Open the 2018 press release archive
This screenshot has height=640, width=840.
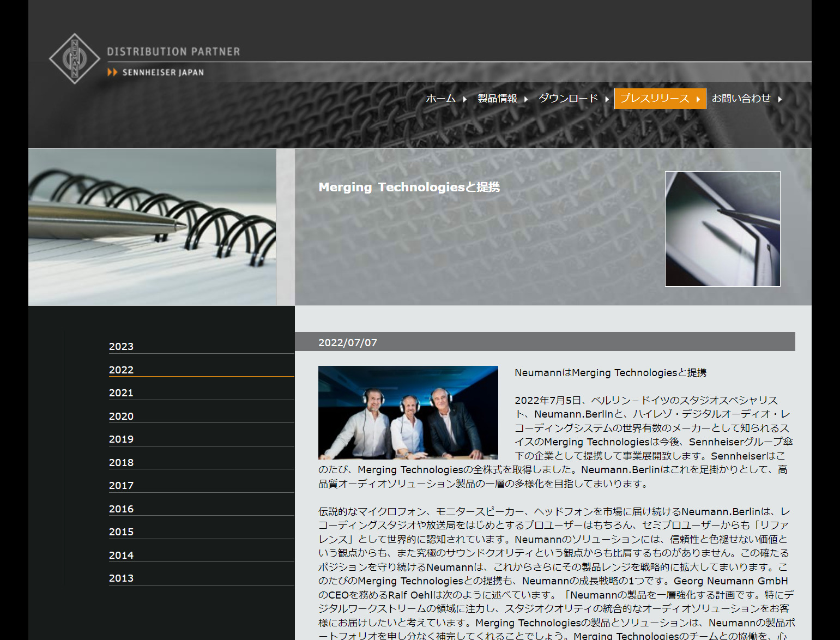click(x=121, y=463)
